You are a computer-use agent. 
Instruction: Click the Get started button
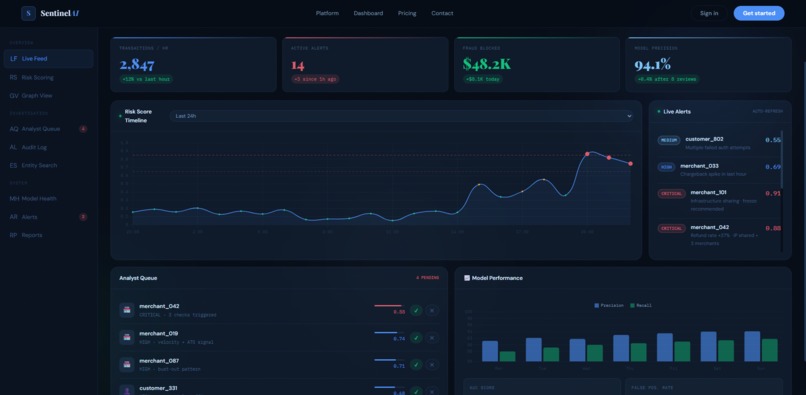pyautogui.click(x=759, y=13)
